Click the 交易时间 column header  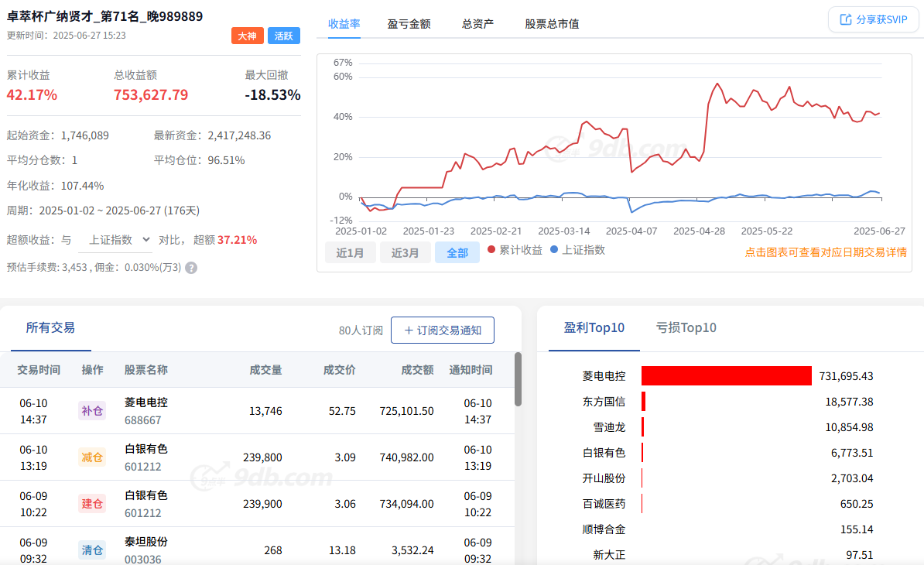point(39,370)
